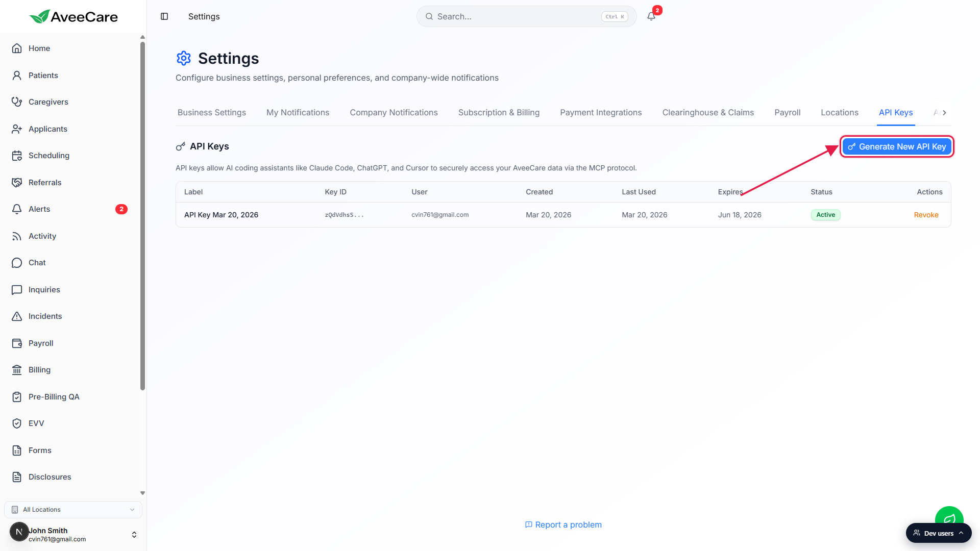This screenshot has height=551, width=980.
Task: Click the EVV shield icon
Action: pyautogui.click(x=17, y=423)
